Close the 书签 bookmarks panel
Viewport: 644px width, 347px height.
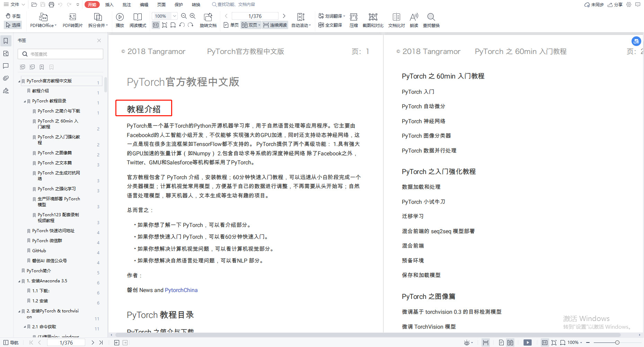pos(99,40)
